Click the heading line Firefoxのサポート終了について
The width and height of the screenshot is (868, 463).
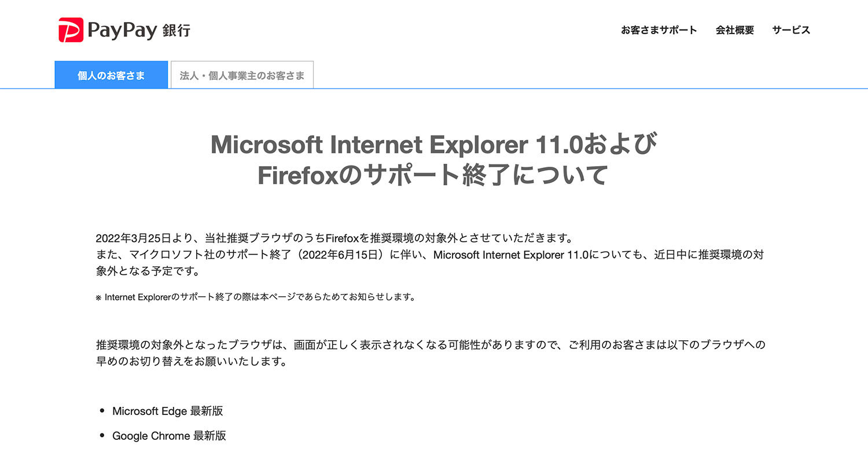(x=433, y=175)
